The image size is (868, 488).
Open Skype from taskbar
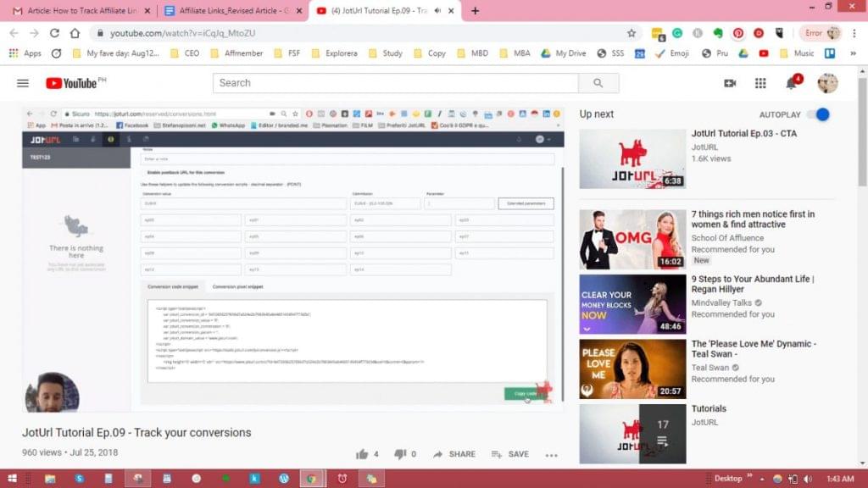point(79,479)
